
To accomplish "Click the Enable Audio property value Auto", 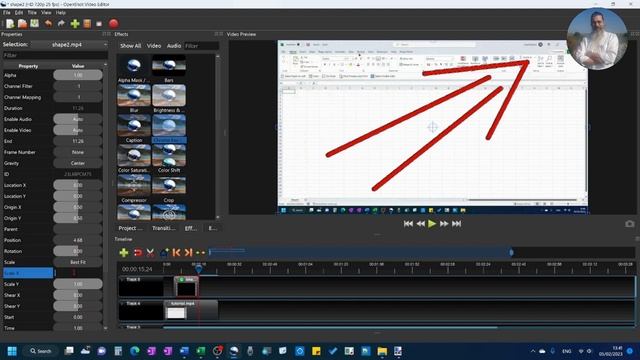I will 78,119.
